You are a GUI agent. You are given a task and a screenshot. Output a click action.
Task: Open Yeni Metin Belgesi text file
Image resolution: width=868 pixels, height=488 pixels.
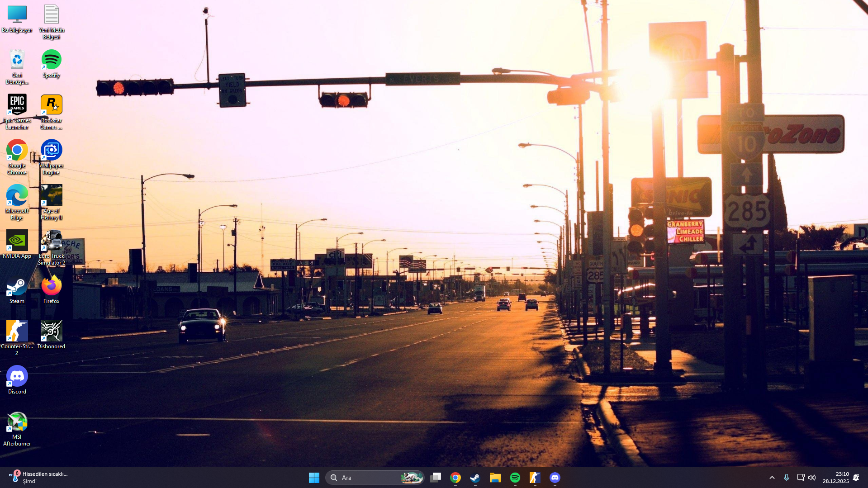coord(51,22)
